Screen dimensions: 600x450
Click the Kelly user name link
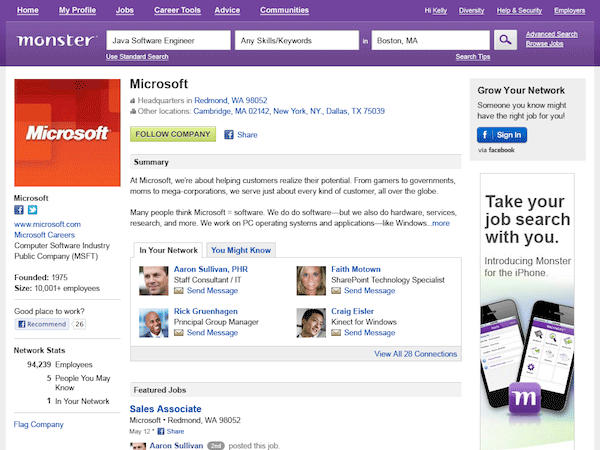point(440,11)
